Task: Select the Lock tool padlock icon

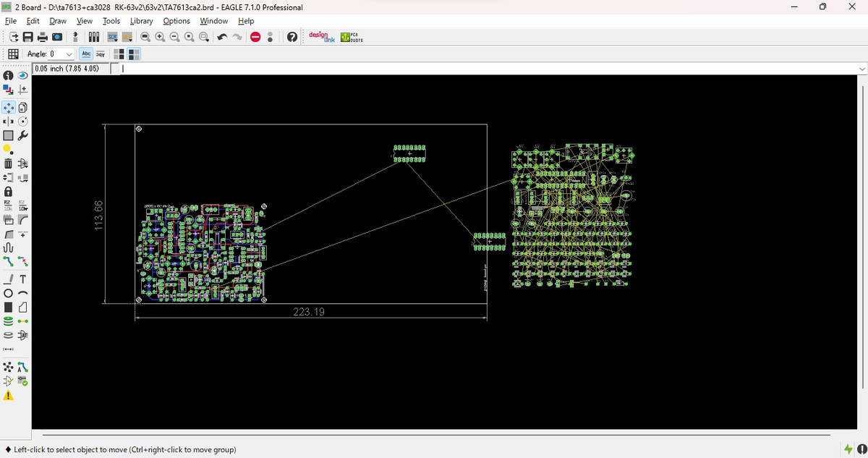Action: [8, 192]
